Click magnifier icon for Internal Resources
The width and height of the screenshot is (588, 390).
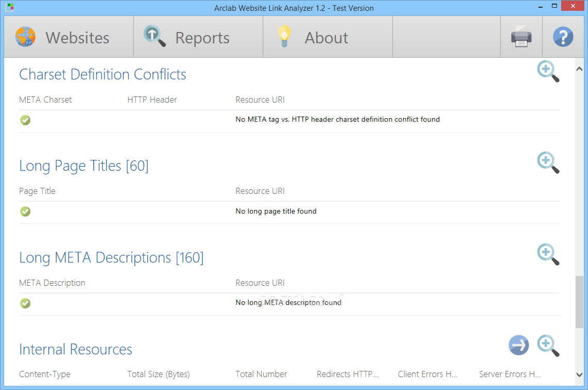click(548, 346)
